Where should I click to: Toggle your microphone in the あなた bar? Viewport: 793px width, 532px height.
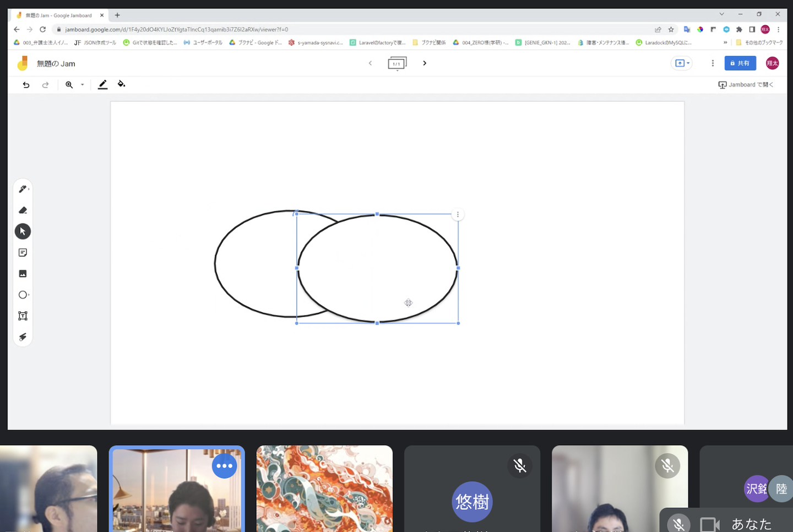pos(679,524)
